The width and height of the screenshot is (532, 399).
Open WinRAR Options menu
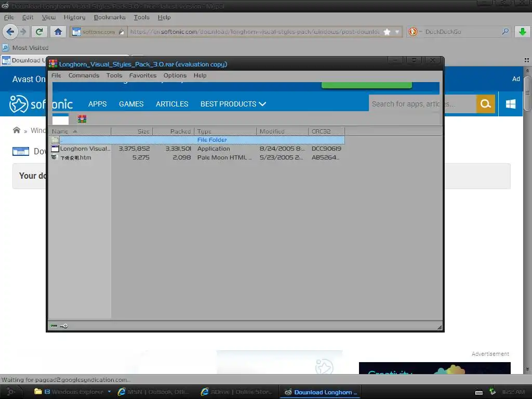pos(175,75)
